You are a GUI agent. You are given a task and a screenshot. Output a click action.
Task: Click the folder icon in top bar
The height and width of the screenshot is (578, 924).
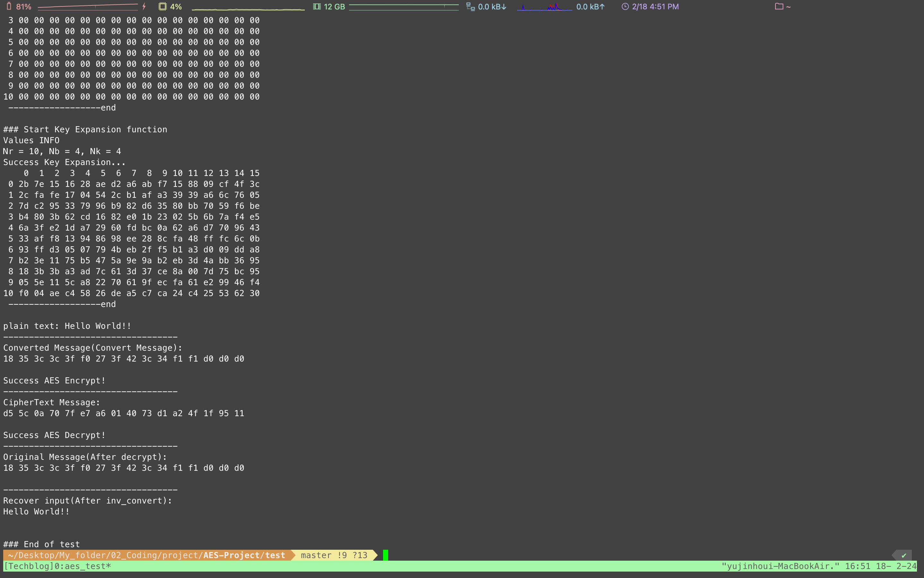pos(779,6)
